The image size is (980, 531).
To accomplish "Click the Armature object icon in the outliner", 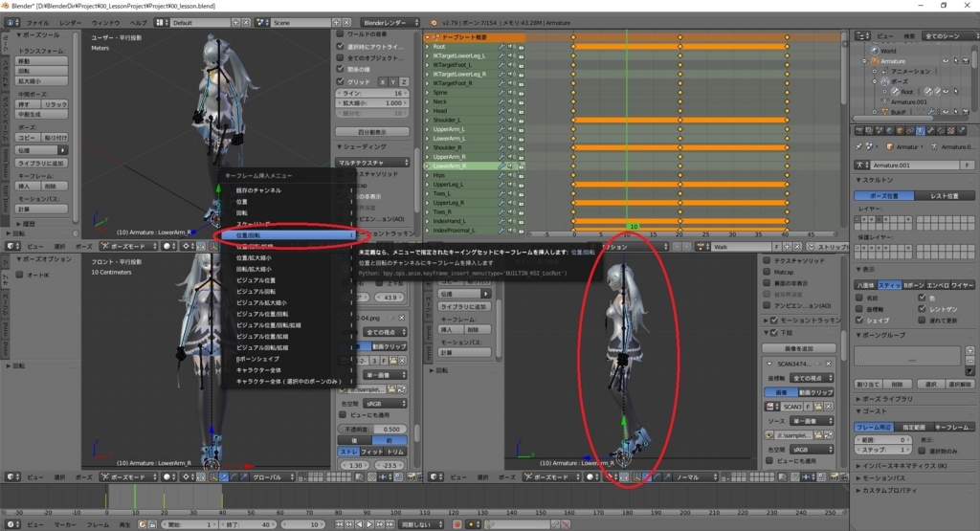I will click(x=875, y=61).
